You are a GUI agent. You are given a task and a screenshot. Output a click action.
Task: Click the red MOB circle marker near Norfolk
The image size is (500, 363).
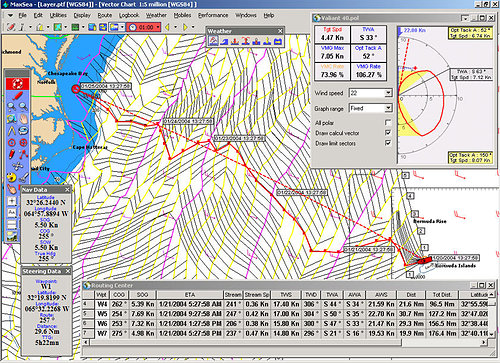tap(76, 89)
